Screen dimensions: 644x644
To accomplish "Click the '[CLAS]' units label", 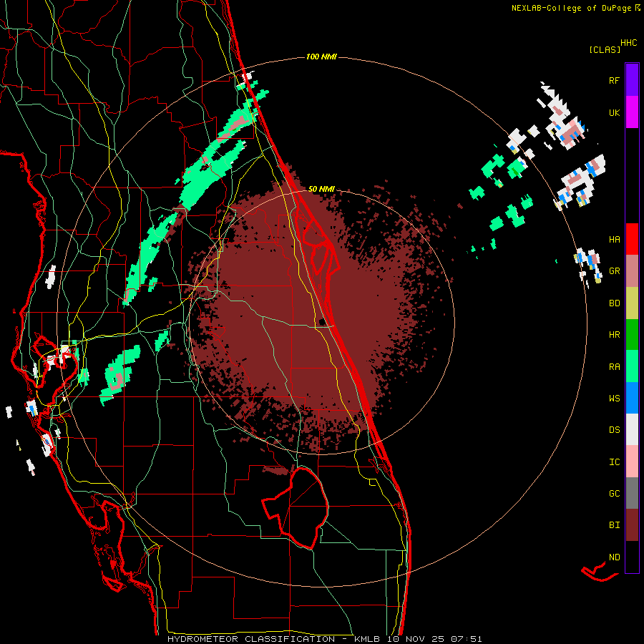I will click(605, 49).
